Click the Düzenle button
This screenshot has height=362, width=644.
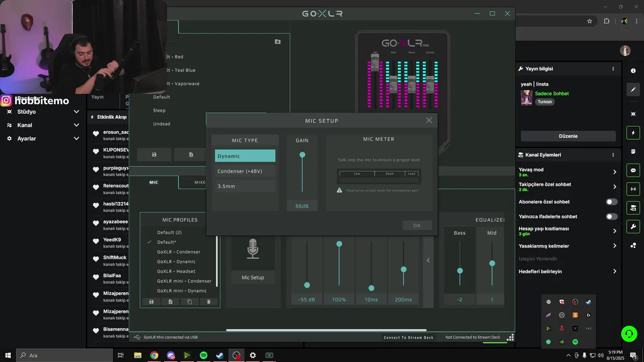click(x=568, y=136)
